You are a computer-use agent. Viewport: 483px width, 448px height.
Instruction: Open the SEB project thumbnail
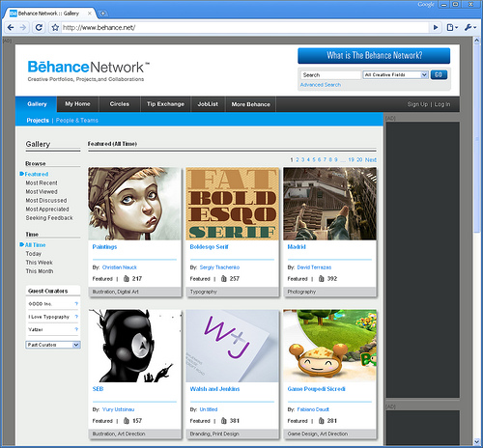[134, 346]
